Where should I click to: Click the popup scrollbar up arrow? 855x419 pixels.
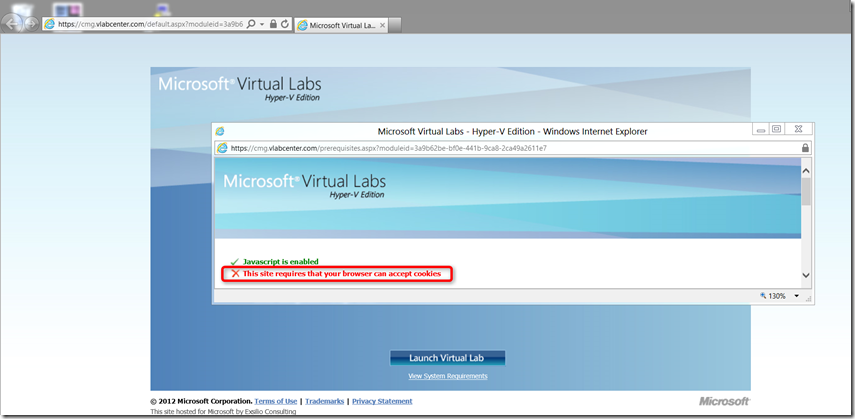806,171
